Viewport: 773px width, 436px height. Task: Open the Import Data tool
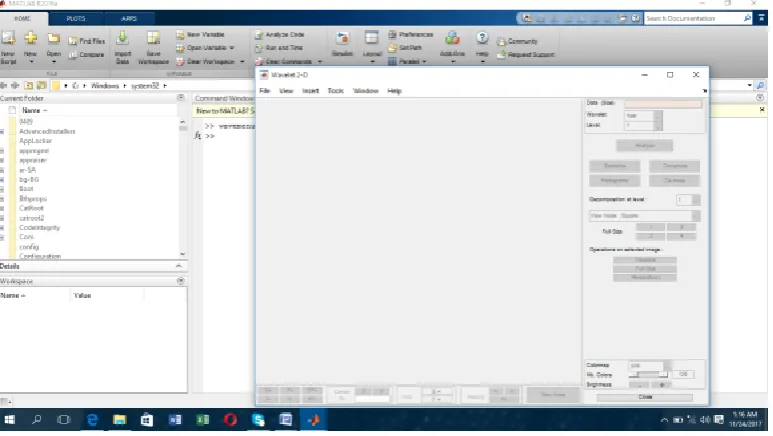(x=122, y=38)
